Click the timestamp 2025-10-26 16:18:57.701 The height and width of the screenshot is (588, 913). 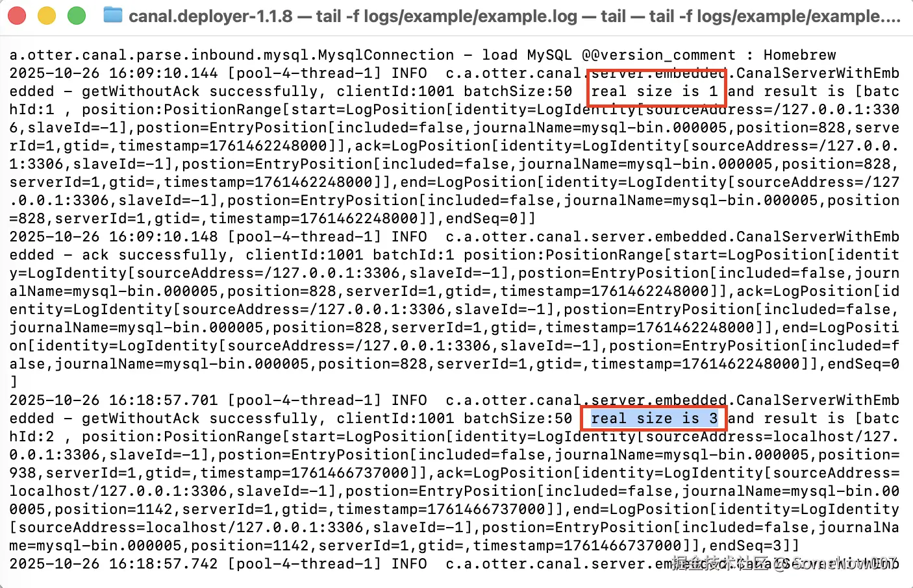point(114,400)
